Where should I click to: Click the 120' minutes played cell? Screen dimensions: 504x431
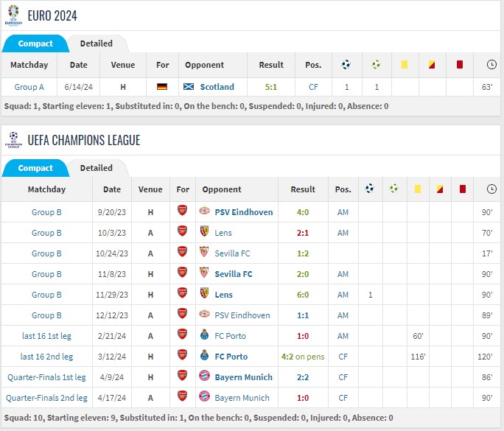tap(485, 357)
